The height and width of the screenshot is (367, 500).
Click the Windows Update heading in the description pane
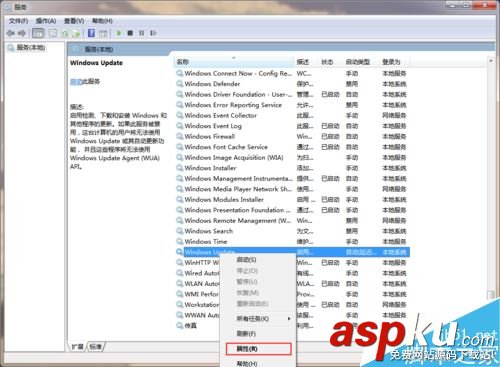pos(96,63)
